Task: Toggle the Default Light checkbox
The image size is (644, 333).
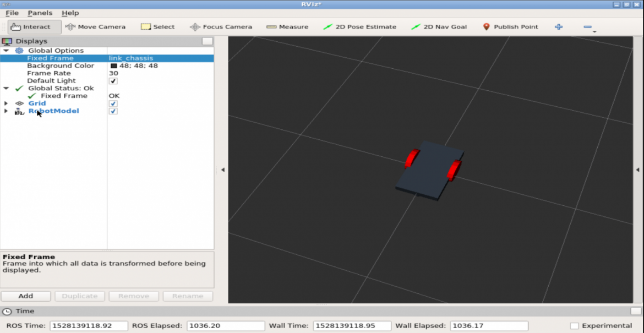Action: pyautogui.click(x=113, y=81)
